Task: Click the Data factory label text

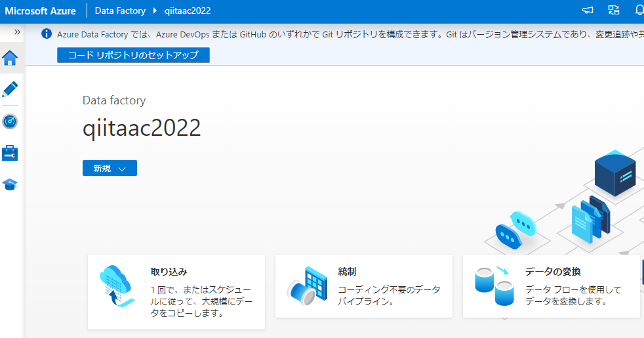Action: coord(114,100)
